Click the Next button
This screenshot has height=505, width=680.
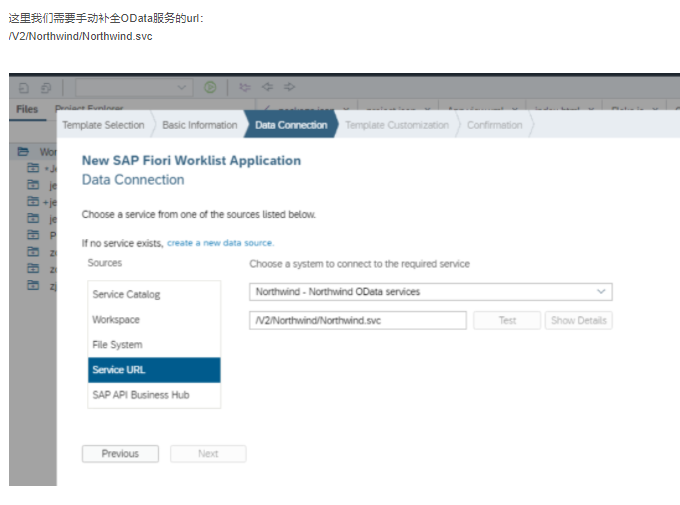point(208,453)
